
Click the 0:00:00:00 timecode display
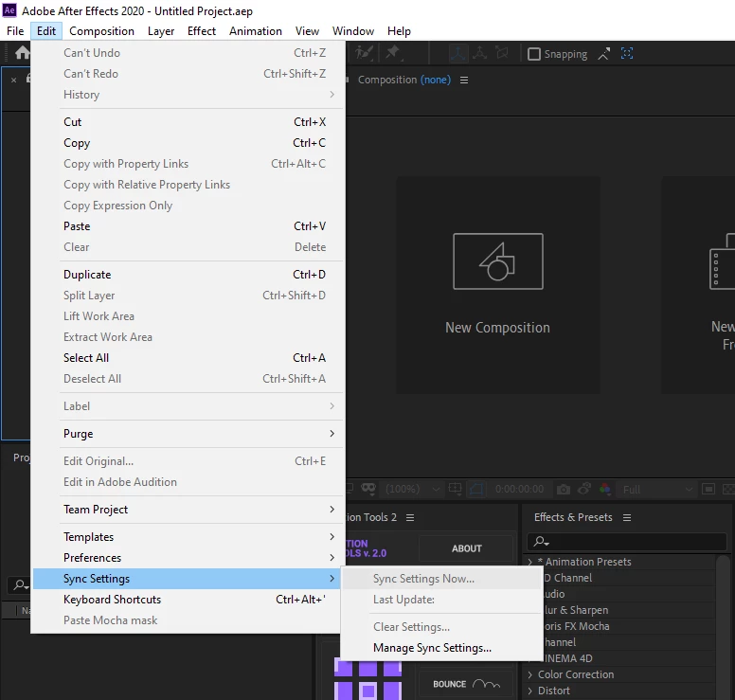(519, 490)
